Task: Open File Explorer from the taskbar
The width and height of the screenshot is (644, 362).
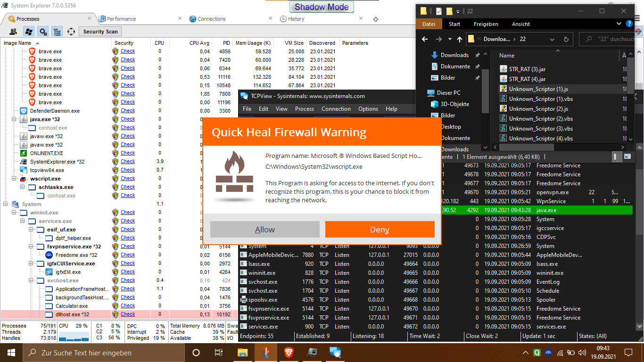Action: point(242,353)
